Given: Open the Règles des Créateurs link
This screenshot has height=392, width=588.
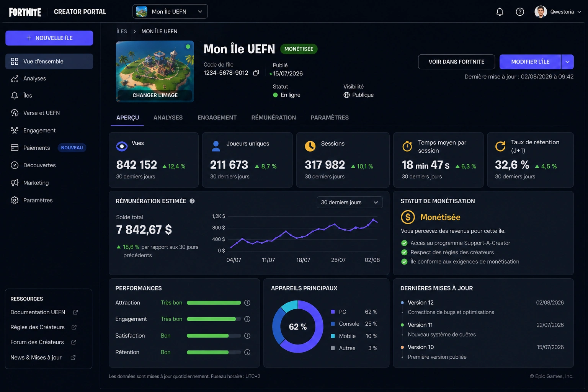Looking at the screenshot, I should pos(38,327).
